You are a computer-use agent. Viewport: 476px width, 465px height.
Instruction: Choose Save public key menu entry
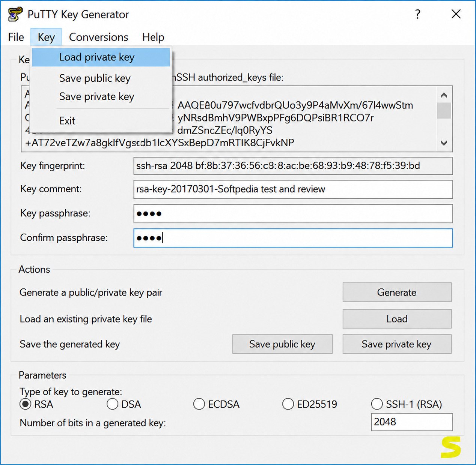click(x=101, y=78)
